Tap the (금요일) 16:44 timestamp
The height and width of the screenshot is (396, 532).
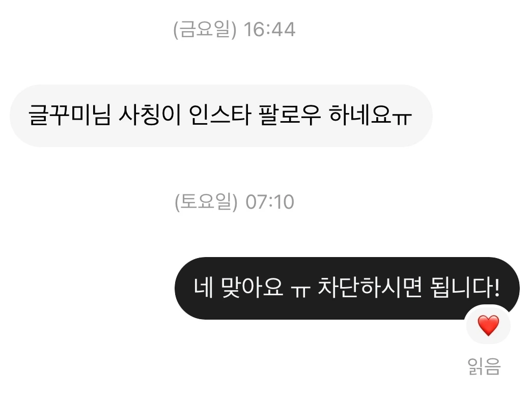(234, 29)
